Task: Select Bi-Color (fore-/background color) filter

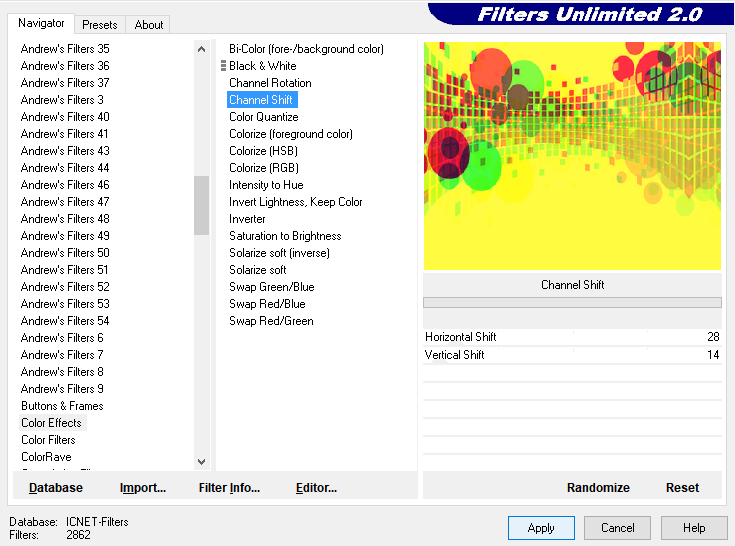Action: click(306, 49)
